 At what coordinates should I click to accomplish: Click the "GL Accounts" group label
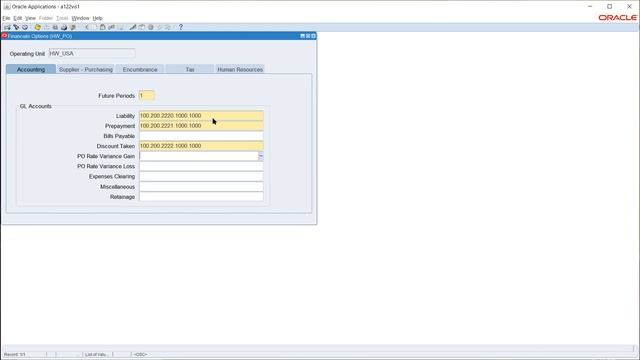tap(36, 106)
